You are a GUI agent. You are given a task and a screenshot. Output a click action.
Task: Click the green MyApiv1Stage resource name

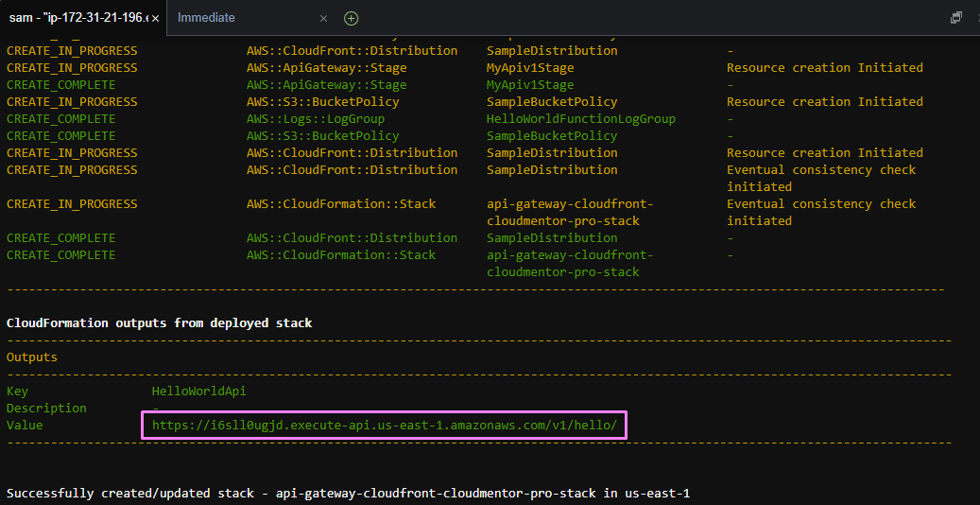point(543,85)
